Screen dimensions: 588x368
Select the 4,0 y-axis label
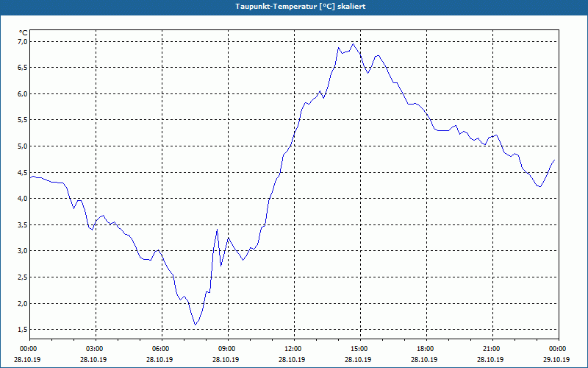(23, 198)
